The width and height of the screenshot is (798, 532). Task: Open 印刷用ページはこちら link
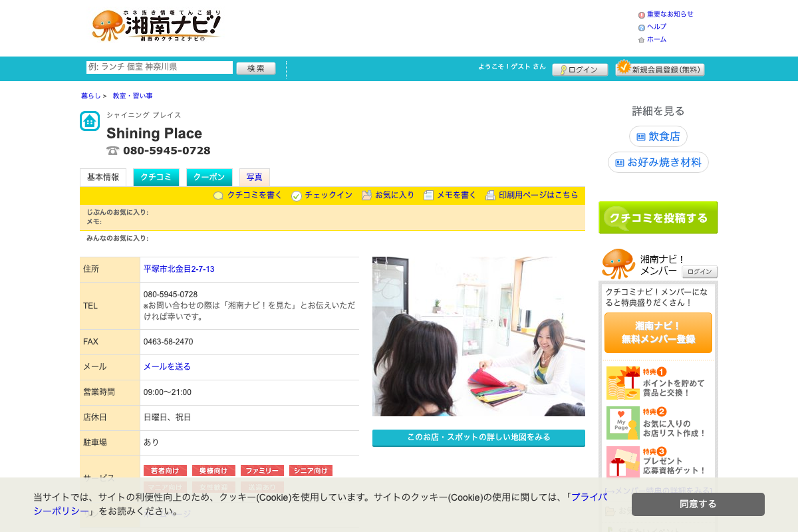pyautogui.click(x=539, y=196)
